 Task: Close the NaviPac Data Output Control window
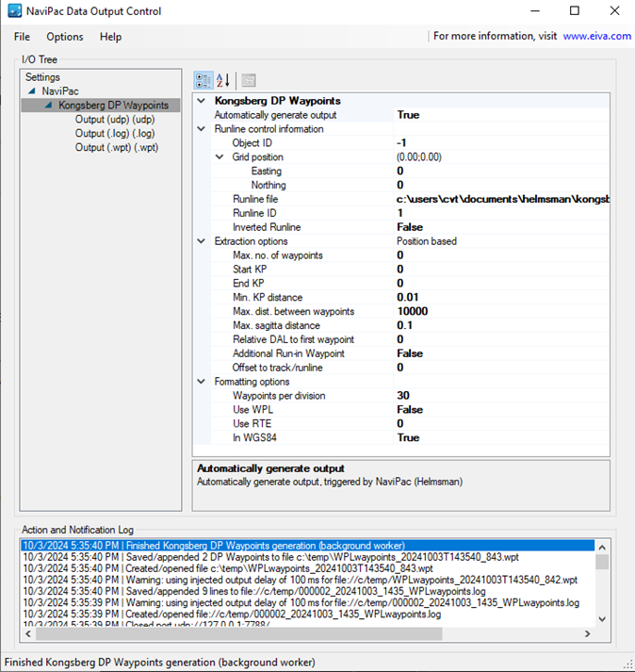tap(615, 10)
